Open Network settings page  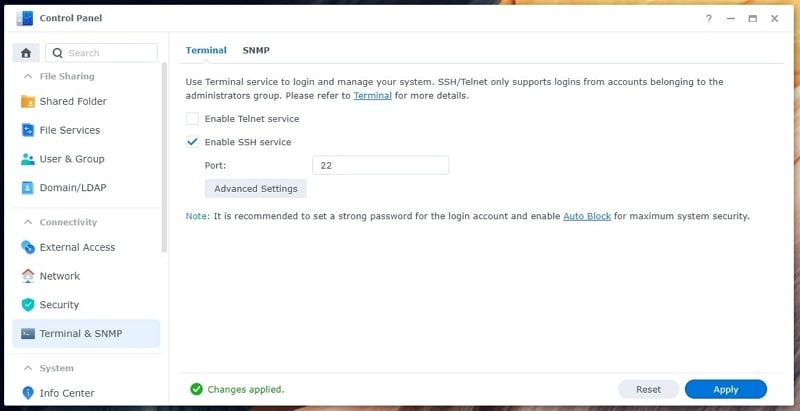(x=86, y=276)
